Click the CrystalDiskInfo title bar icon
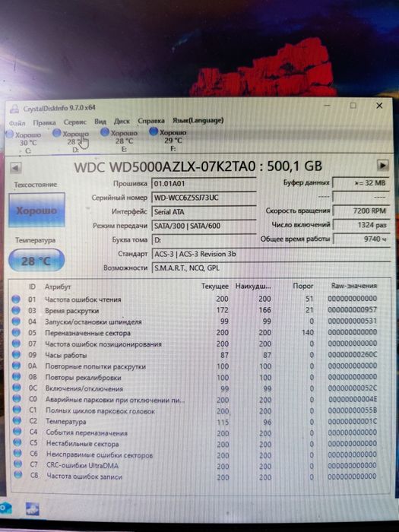 14,109
